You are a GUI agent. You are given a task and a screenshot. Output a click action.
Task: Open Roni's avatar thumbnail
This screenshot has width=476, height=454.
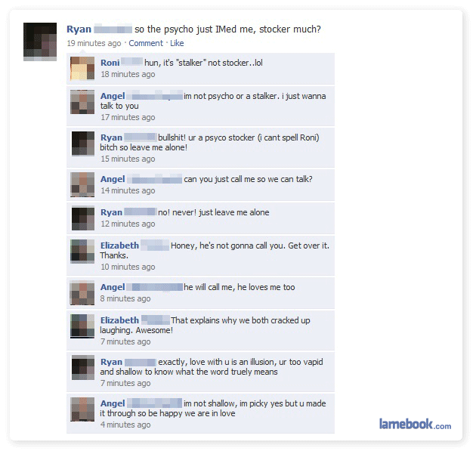[82, 68]
